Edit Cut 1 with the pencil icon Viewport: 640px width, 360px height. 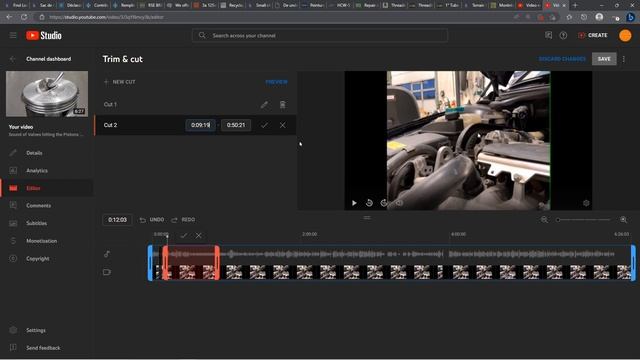pos(264,105)
